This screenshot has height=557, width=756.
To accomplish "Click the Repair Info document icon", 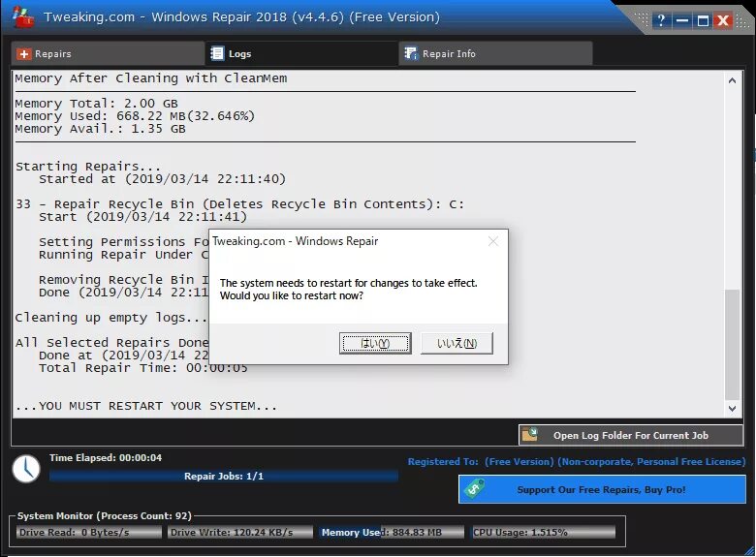I will 411,53.
